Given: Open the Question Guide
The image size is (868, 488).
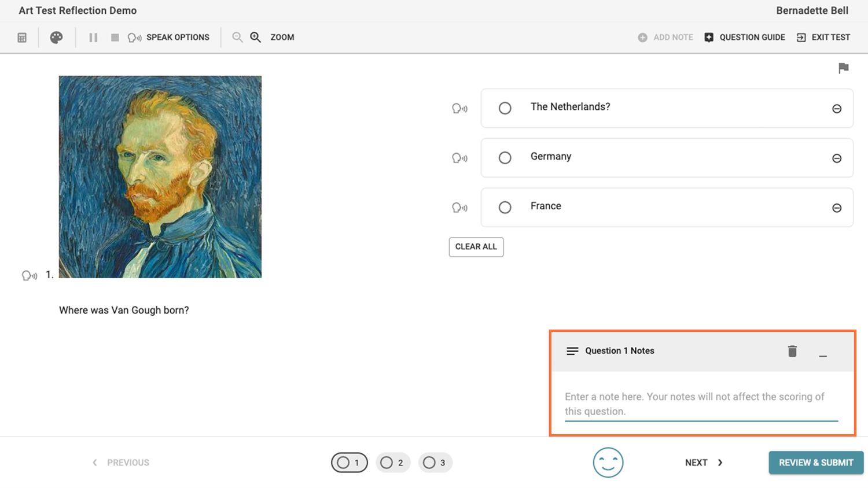Looking at the screenshot, I should [x=745, y=38].
